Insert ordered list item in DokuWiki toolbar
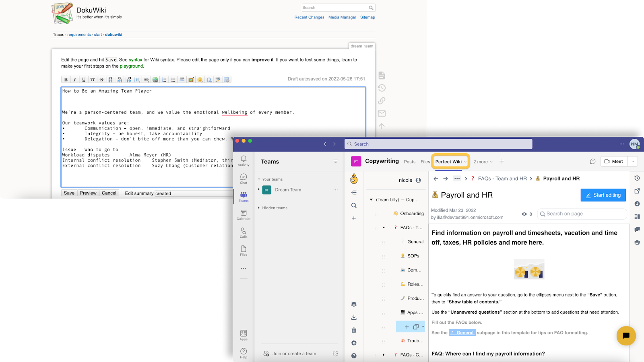Image resolution: width=644 pixels, height=362 pixels. click(x=164, y=80)
